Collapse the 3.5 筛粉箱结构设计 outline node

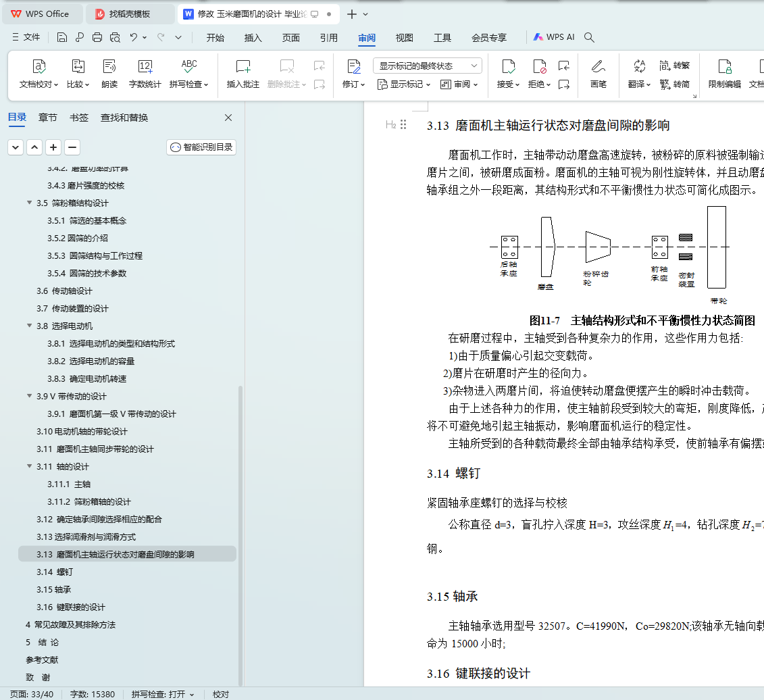pyautogui.click(x=29, y=203)
